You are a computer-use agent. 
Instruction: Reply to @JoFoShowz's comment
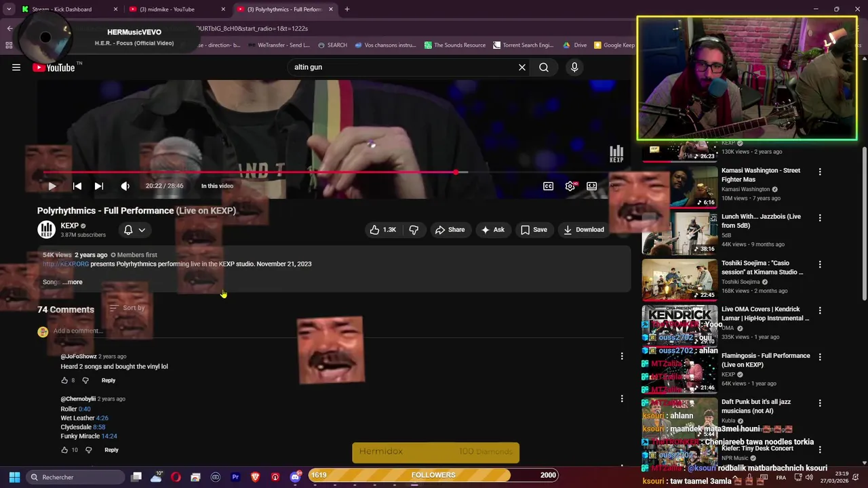point(108,380)
